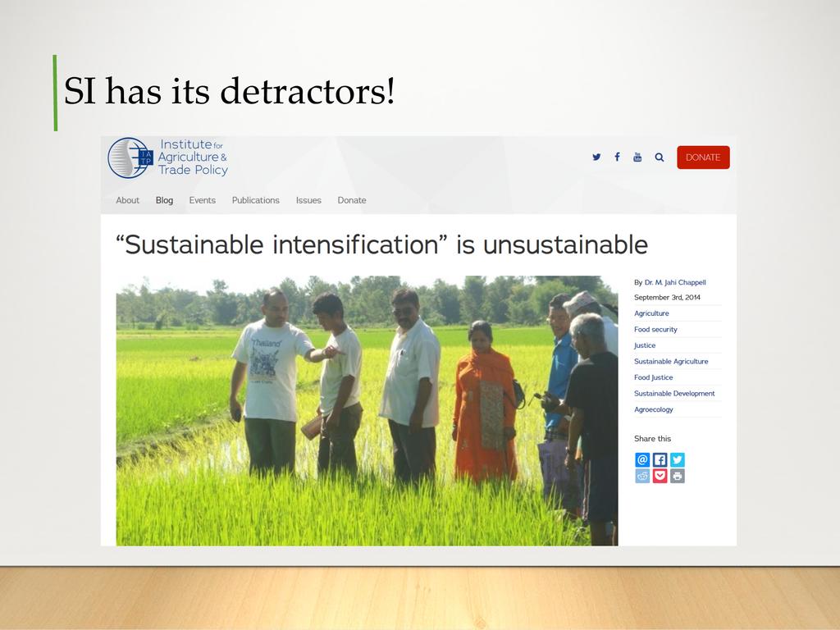This screenshot has height=630, width=840.
Task: Click the search magnifier icon
Action: click(x=659, y=157)
